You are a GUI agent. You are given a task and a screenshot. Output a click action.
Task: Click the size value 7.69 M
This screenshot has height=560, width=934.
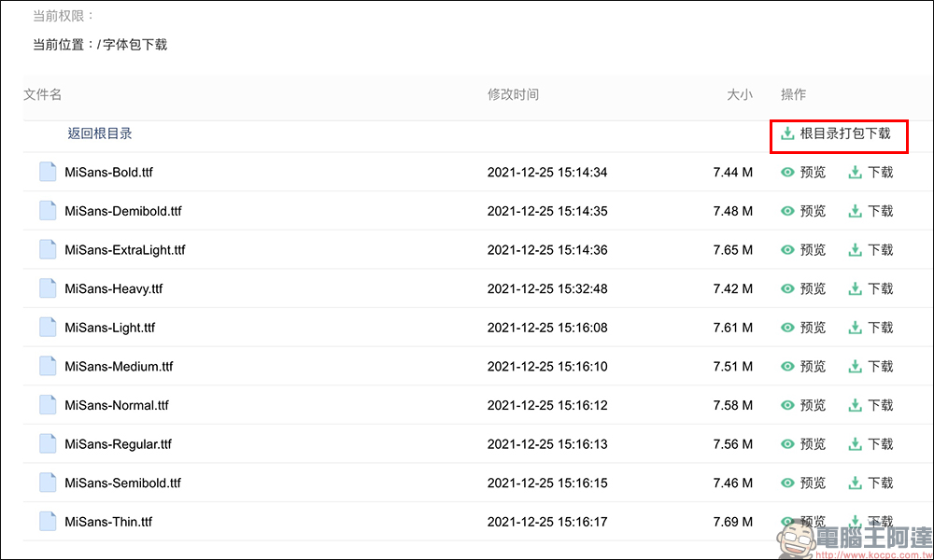pos(732,522)
